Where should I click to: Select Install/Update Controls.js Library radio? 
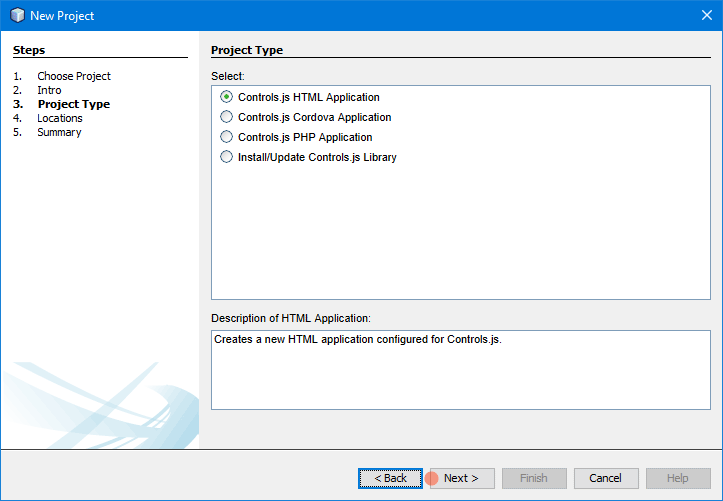[308, 157]
